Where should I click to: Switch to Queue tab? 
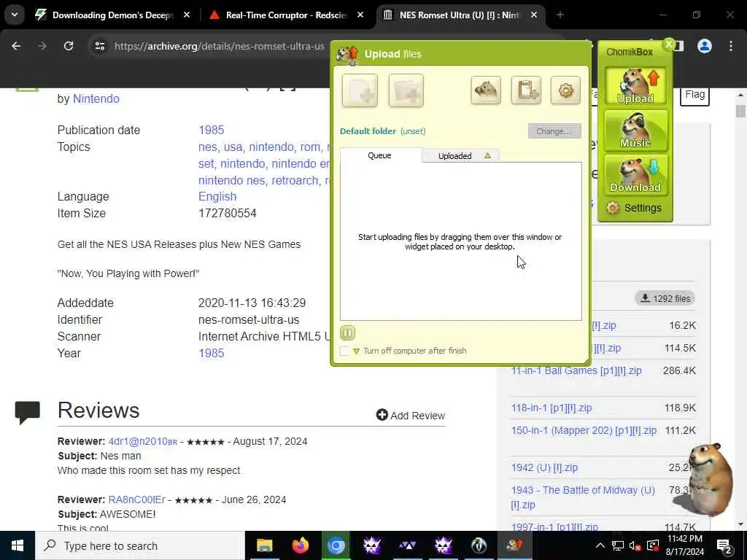pyautogui.click(x=379, y=155)
